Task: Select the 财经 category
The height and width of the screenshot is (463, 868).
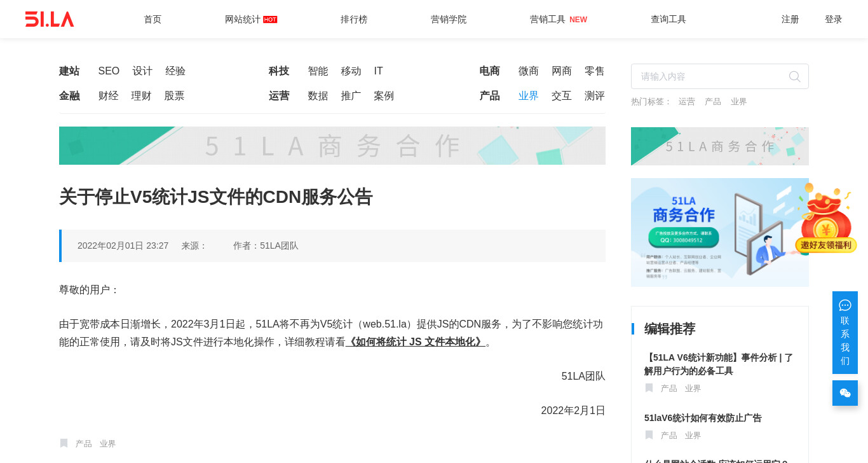Action: pyautogui.click(x=109, y=96)
